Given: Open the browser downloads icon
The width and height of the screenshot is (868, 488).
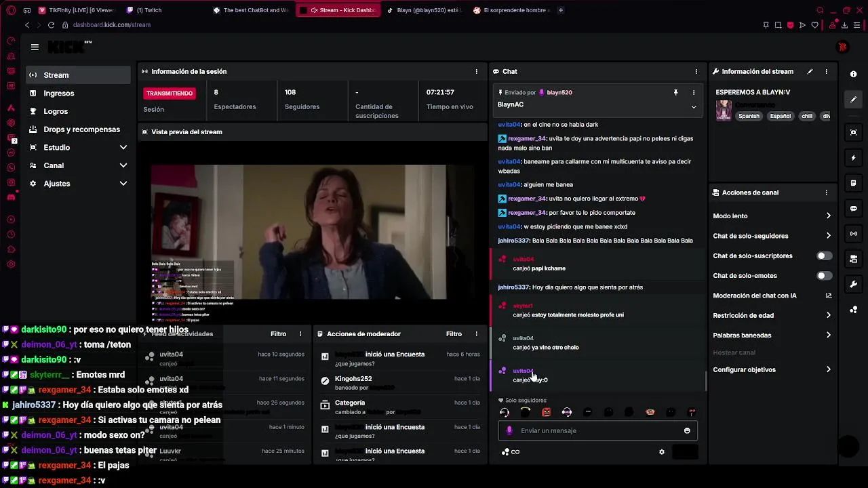Looking at the screenshot, I should tap(844, 25).
